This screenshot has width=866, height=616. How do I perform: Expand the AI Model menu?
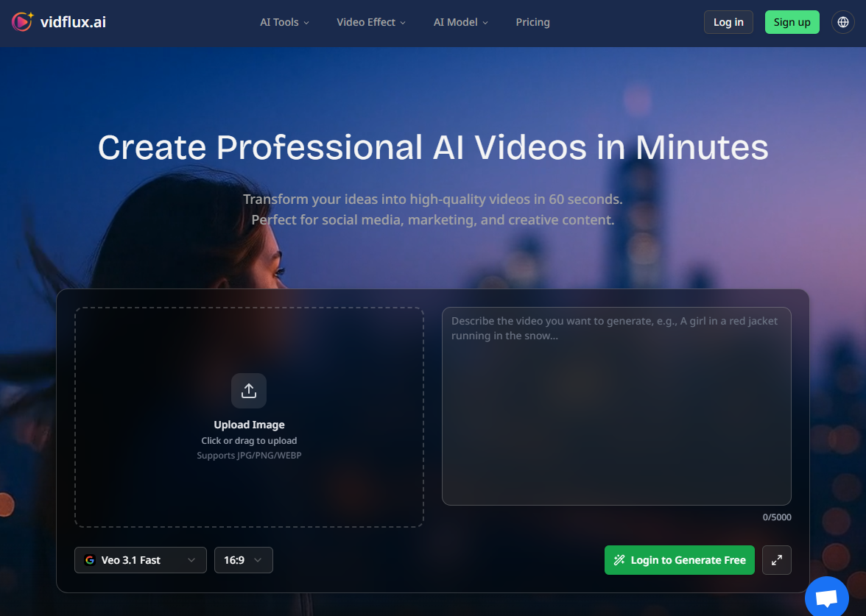tap(460, 22)
